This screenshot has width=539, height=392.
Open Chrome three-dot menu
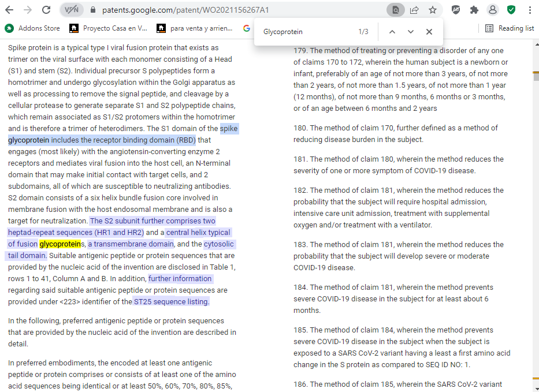tap(530, 10)
